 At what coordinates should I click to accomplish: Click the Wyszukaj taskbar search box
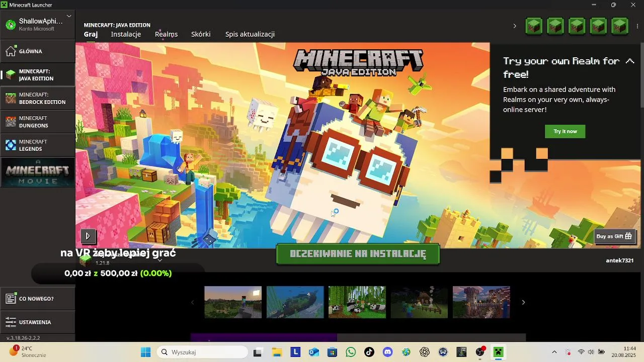[x=203, y=352]
